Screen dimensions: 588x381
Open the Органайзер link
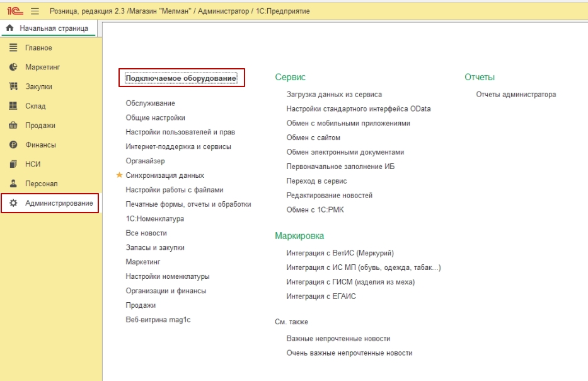click(145, 161)
